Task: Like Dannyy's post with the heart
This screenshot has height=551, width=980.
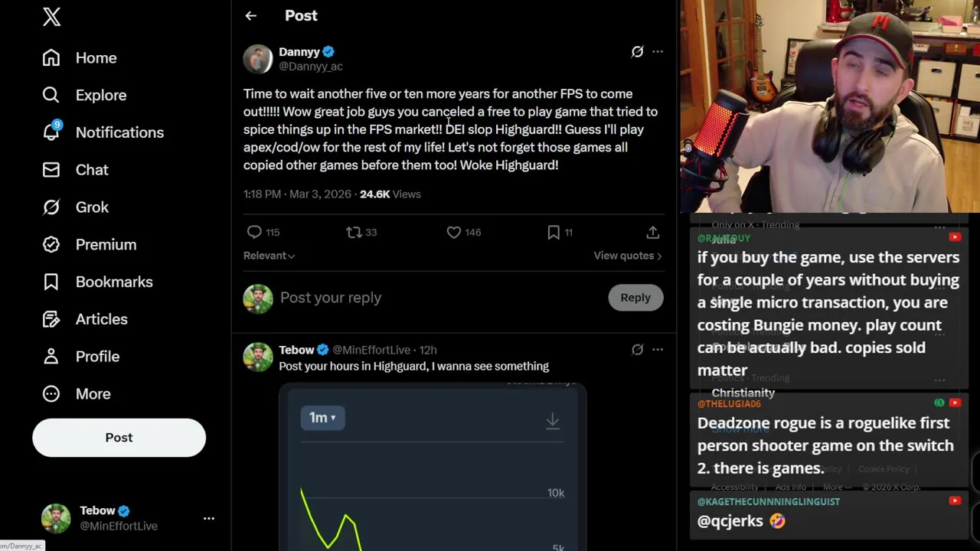Action: pyautogui.click(x=454, y=232)
